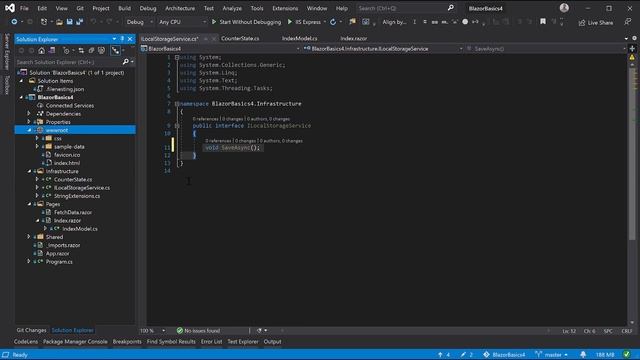Switch to the IndexModel.cs tab
The image size is (640, 360).
[x=300, y=38]
